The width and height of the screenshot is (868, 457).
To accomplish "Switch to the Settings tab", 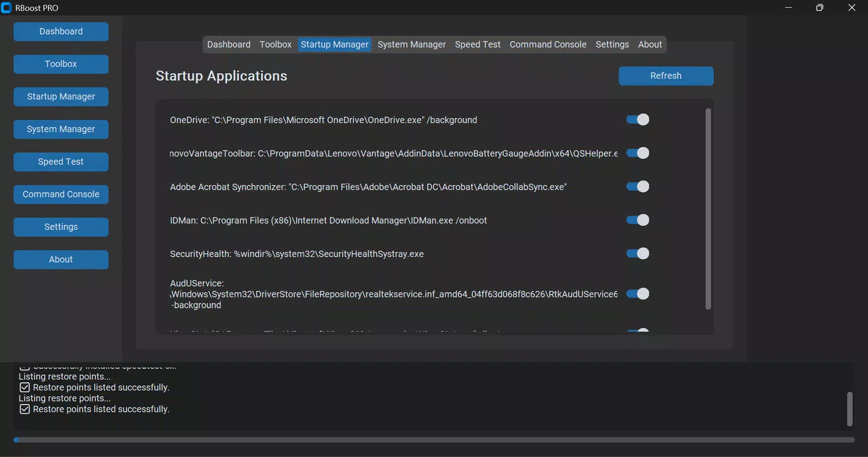I will pyautogui.click(x=612, y=45).
